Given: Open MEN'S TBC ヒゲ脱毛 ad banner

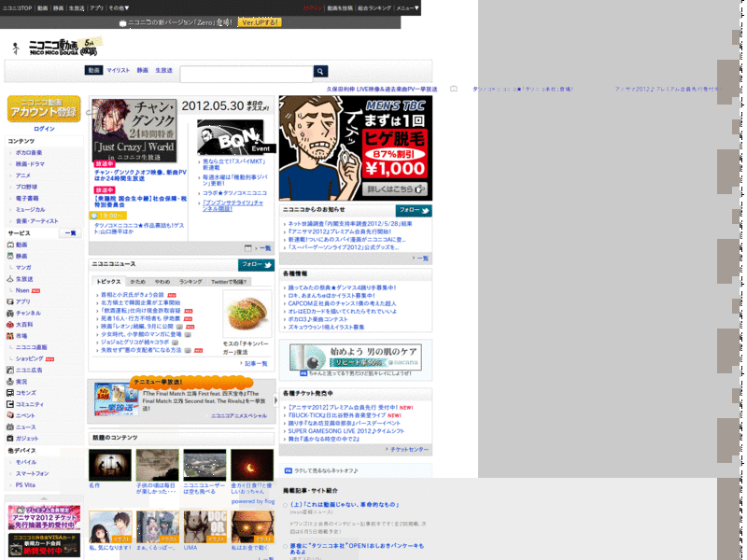Looking at the screenshot, I should point(356,148).
